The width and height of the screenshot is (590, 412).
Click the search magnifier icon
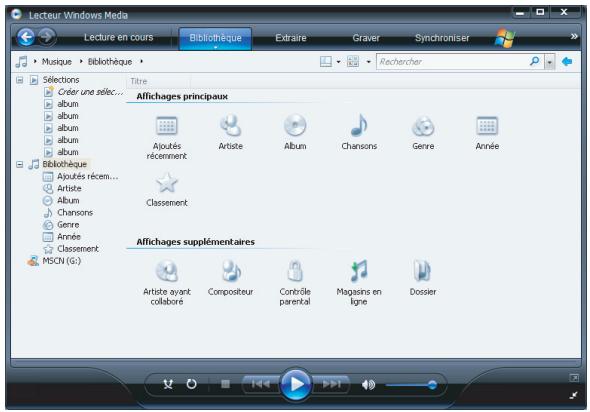pyautogui.click(x=534, y=61)
